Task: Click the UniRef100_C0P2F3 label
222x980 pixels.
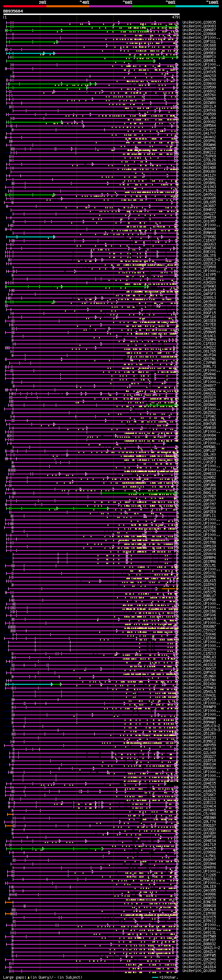Action: [199, 462]
